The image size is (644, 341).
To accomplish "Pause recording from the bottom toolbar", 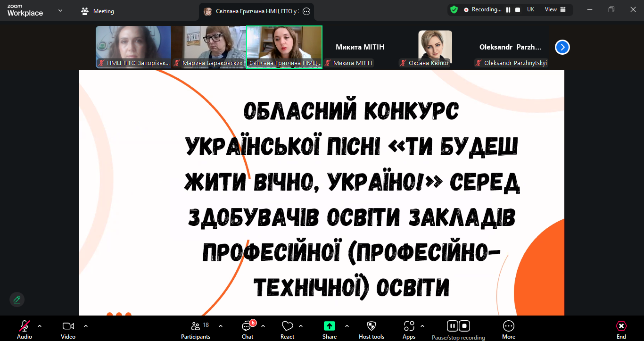I will point(453,326).
